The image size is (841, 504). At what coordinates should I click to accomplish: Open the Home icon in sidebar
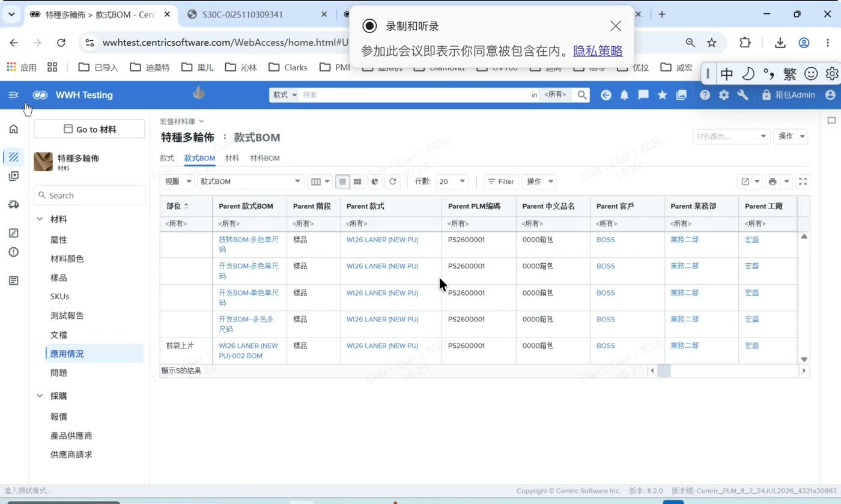pyautogui.click(x=14, y=129)
